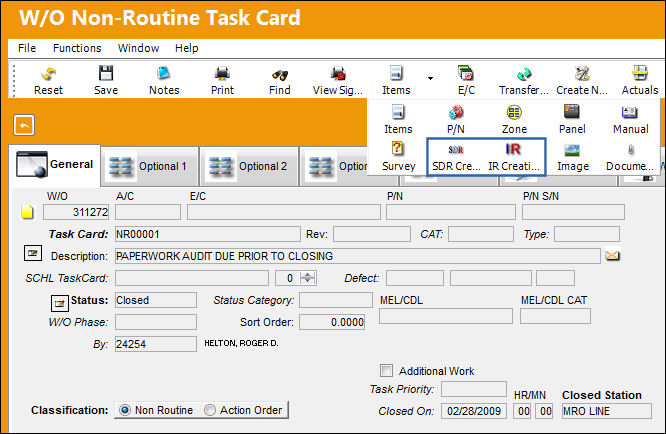Click the Status field showing Closed

coord(155,300)
